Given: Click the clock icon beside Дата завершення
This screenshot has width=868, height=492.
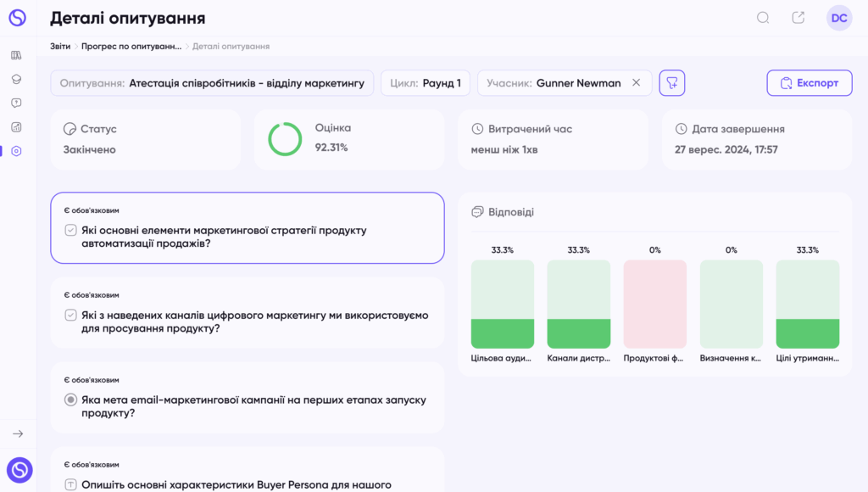Looking at the screenshot, I should [681, 129].
